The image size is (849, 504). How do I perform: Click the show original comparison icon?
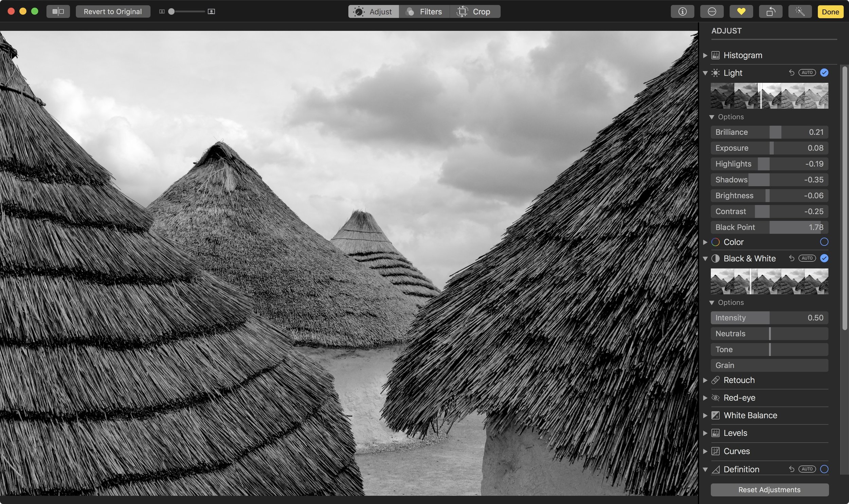58,12
